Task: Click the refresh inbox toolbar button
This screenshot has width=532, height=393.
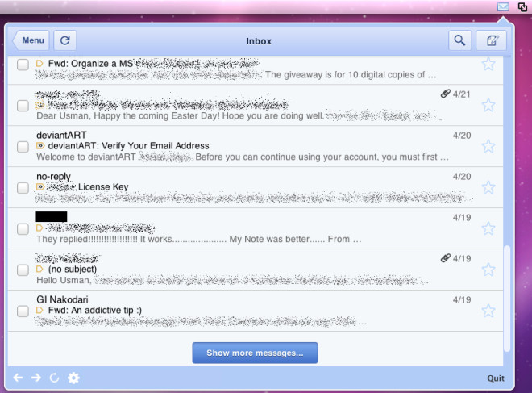Action: tap(64, 40)
